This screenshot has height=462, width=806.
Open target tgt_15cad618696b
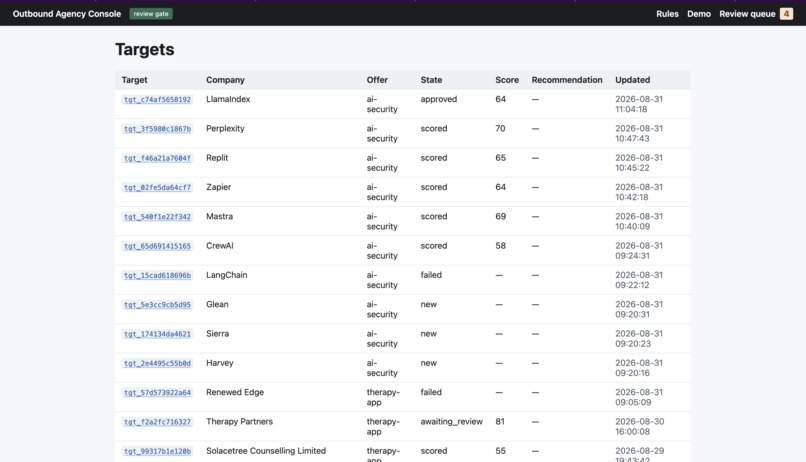coord(157,275)
